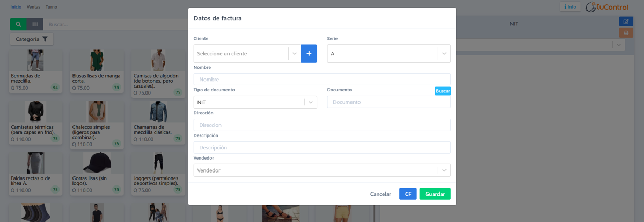Click the blue CF button

click(x=408, y=194)
